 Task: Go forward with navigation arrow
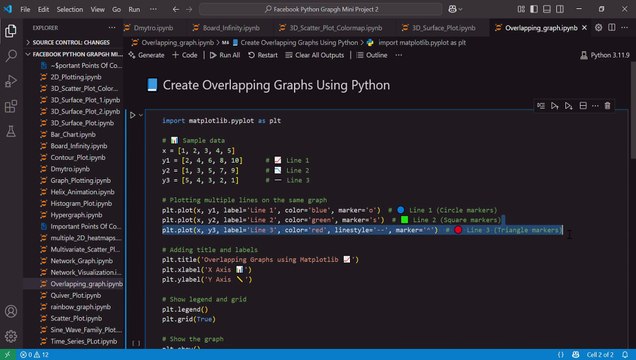189,9
